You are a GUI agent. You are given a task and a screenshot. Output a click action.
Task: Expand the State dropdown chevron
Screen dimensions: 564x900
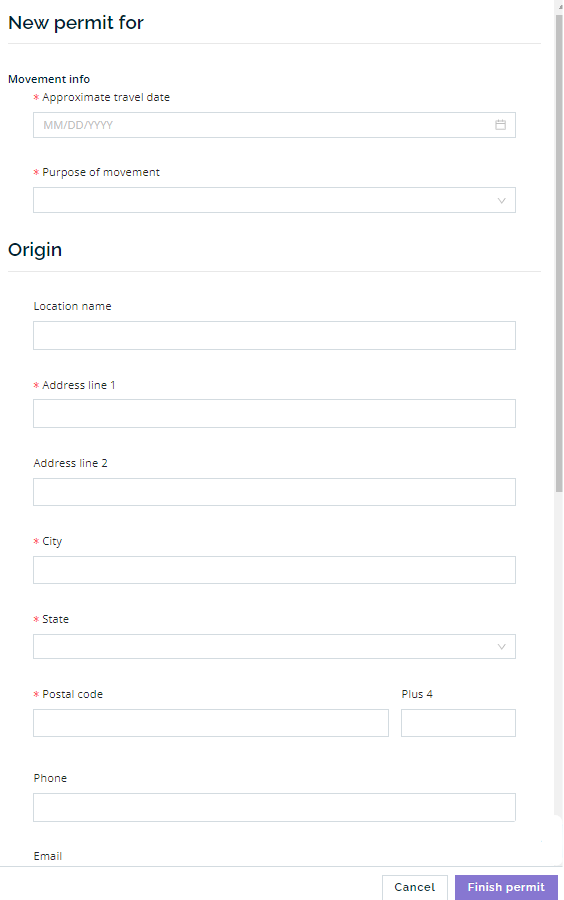[x=501, y=646]
